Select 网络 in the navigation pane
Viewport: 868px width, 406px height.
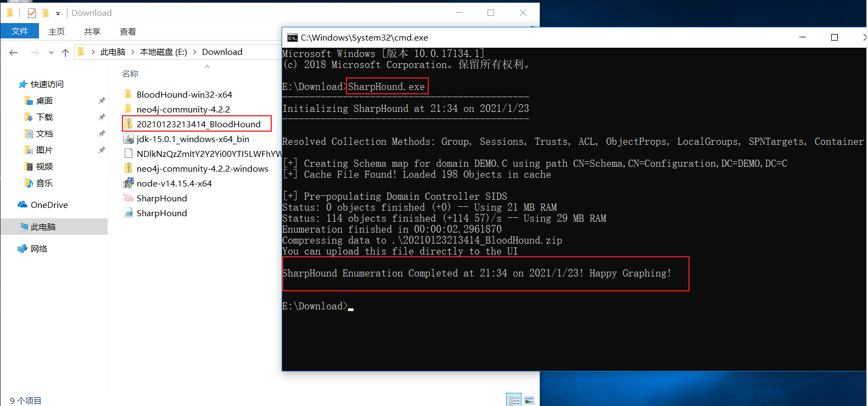click(x=38, y=249)
